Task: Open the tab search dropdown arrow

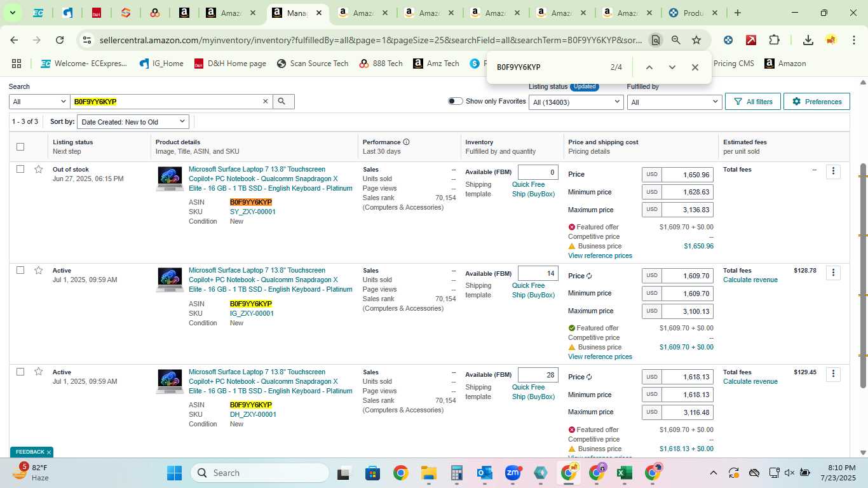Action: coord(12,13)
